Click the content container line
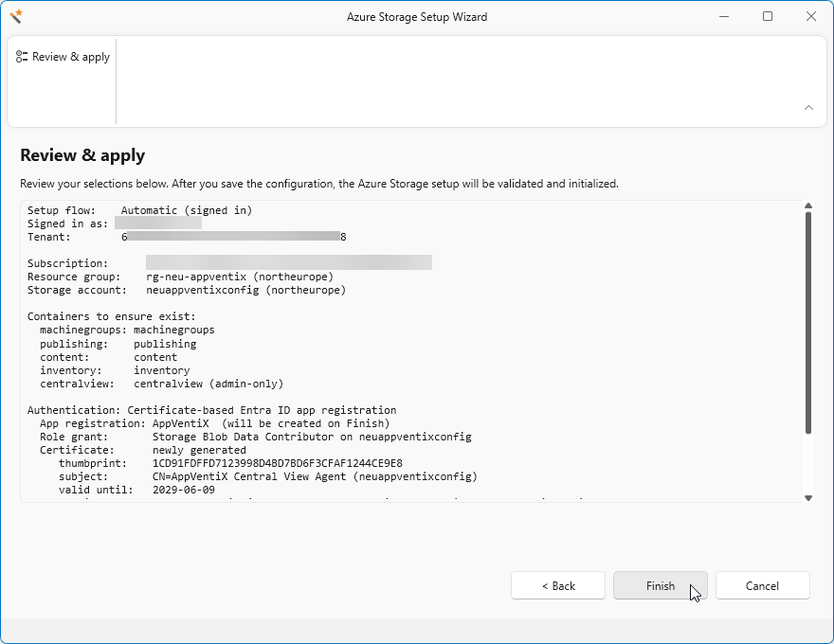Image resolution: width=834 pixels, height=644 pixels. [108, 357]
